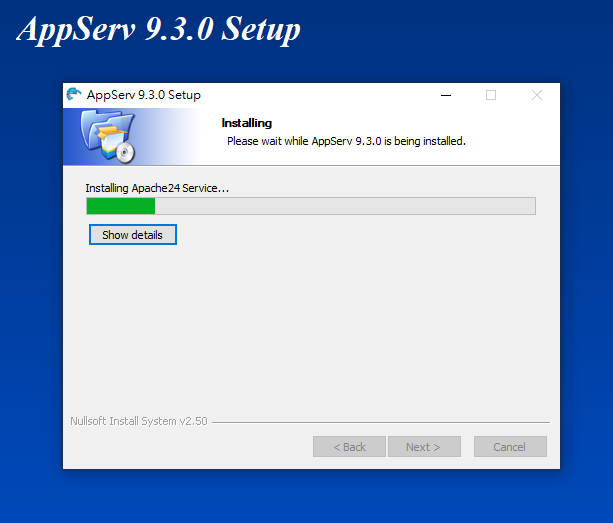The width and height of the screenshot is (613, 523).
Task: Click the bold Installing heading
Action: click(247, 123)
